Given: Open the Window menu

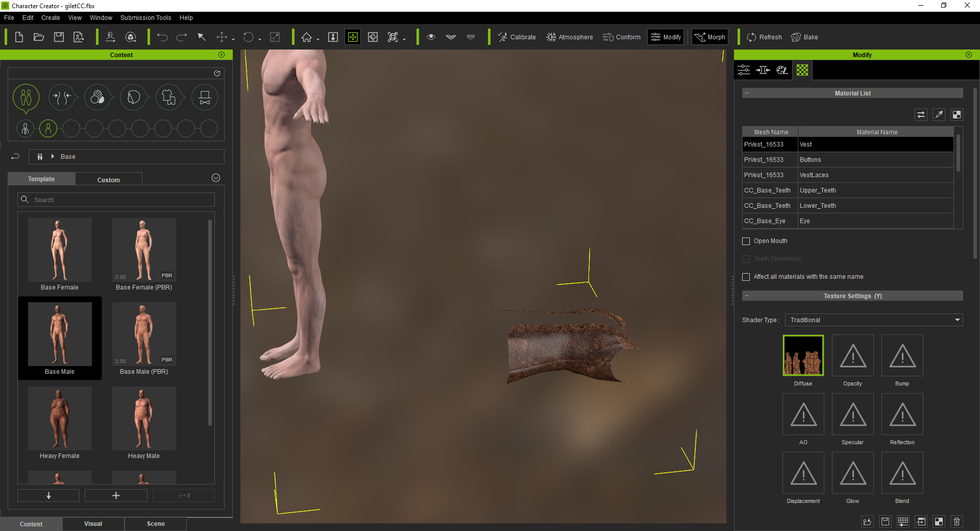Looking at the screenshot, I should tap(101, 17).
